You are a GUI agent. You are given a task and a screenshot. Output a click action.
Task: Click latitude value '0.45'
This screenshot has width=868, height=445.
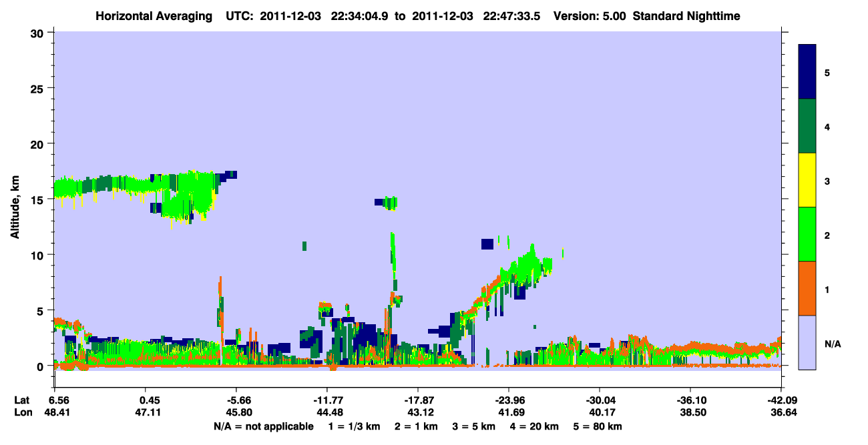tap(150, 400)
